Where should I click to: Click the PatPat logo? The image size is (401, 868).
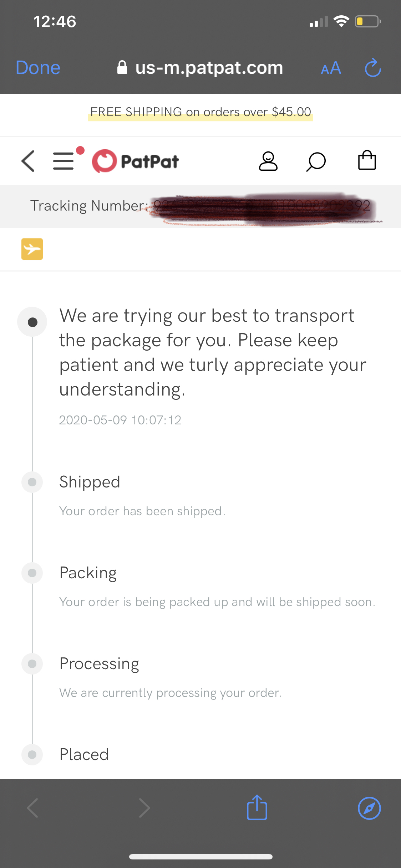136,161
